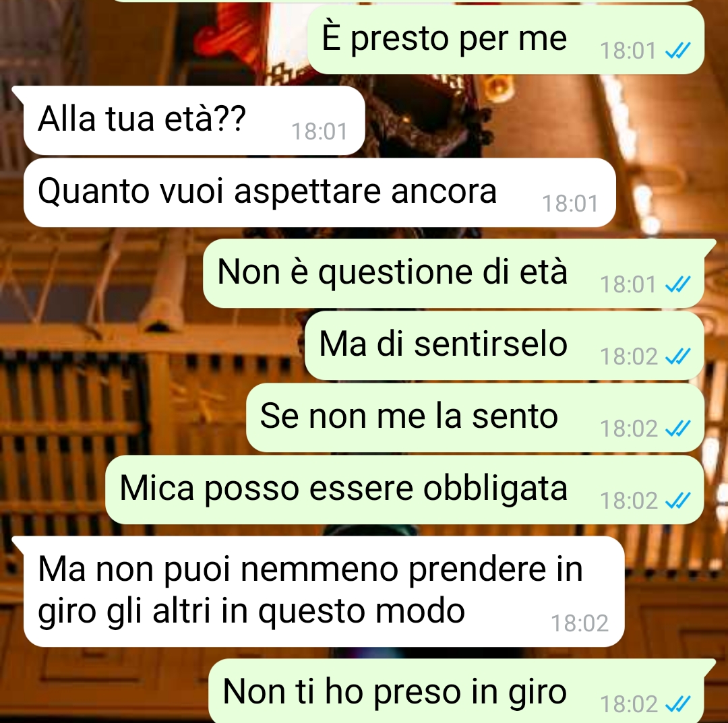This screenshot has height=723, width=728.
Task: Tap the double check on "Se non me la sento"
Action: pyautogui.click(x=678, y=429)
